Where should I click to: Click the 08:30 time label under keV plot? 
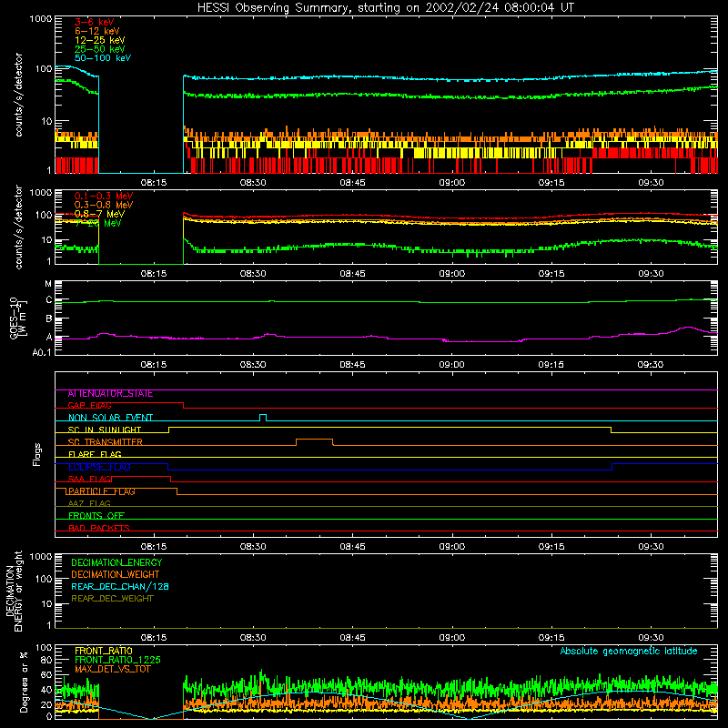(x=253, y=183)
